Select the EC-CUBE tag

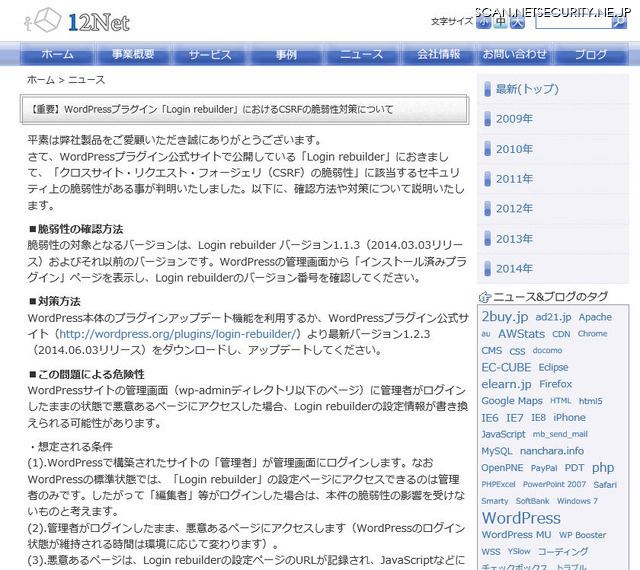coord(506,367)
